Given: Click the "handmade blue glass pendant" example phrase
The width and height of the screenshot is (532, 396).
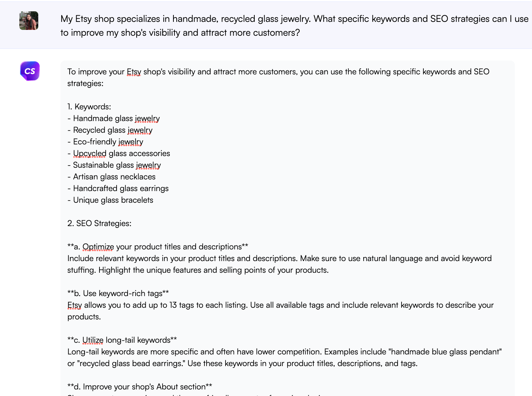Looking at the screenshot, I should pos(445,352).
